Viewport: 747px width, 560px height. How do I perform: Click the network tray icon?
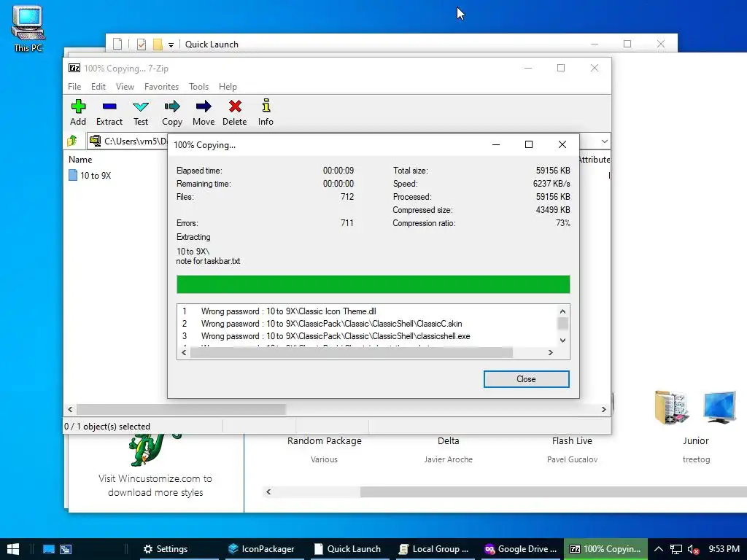pos(676,549)
